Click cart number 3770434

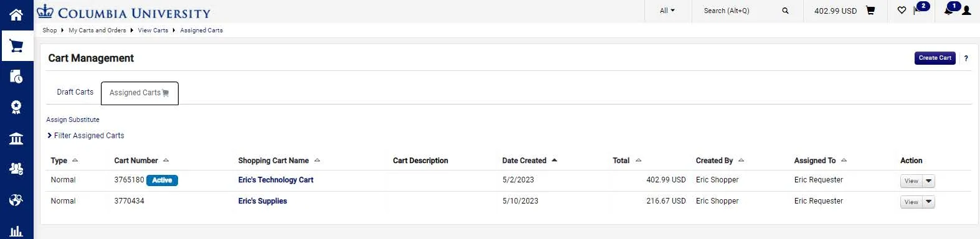tap(129, 201)
